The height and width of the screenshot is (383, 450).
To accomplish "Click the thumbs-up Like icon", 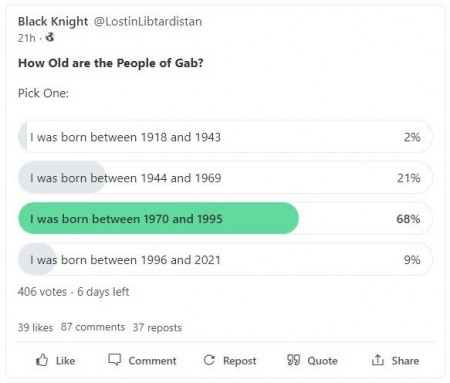I will [42, 360].
